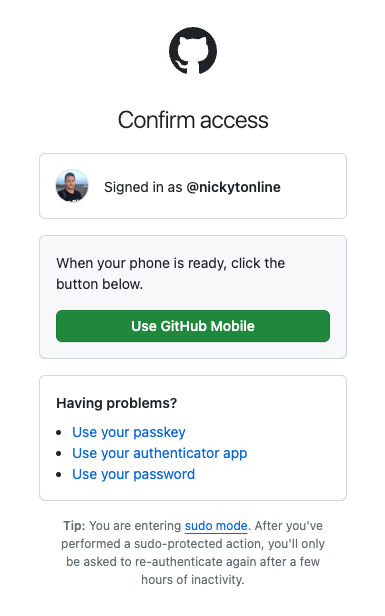This screenshot has width=385, height=616.
Task: Click the bullet beside Use your password
Action: tap(59, 475)
